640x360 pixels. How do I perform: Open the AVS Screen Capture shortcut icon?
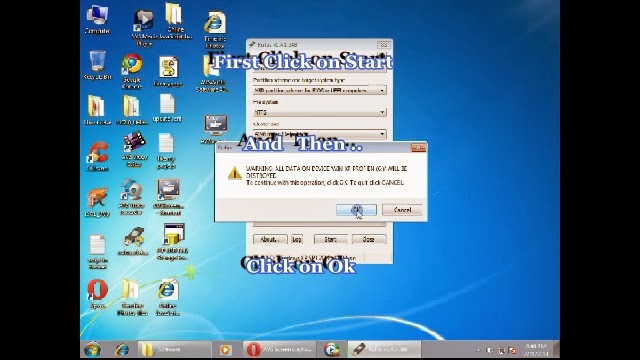tap(169, 197)
